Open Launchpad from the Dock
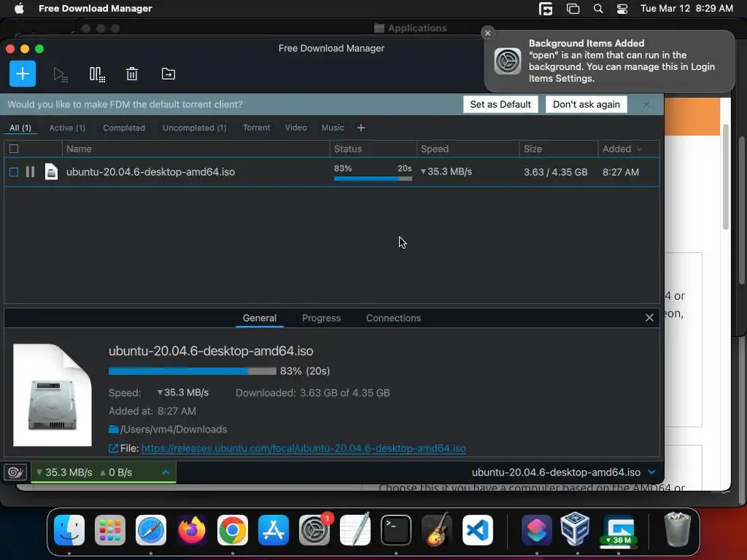 coord(110,529)
